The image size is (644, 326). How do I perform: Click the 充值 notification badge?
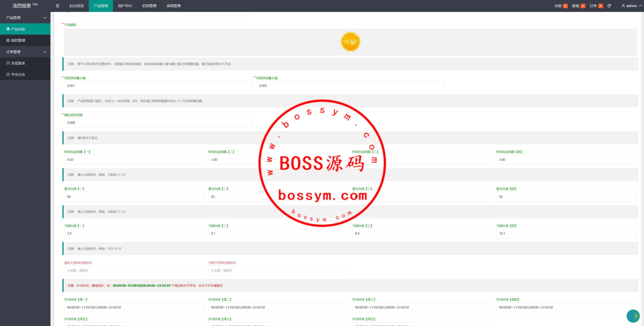[x=565, y=6]
